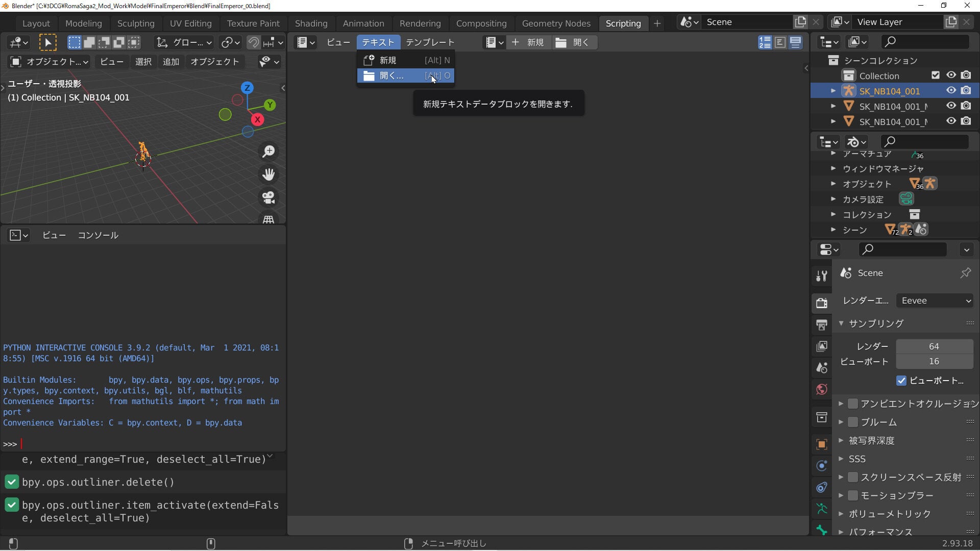Expand SK_NB104_001 armature tree item
The height and width of the screenshot is (551, 980).
click(833, 91)
